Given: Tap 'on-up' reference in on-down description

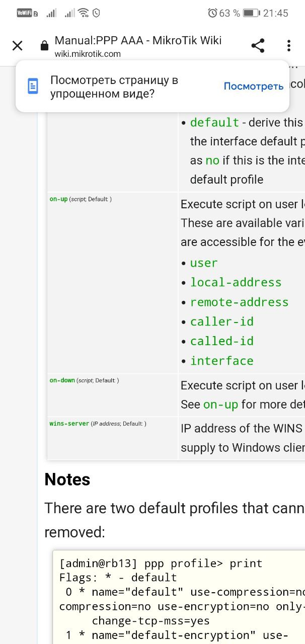Looking at the screenshot, I should (220, 405).
